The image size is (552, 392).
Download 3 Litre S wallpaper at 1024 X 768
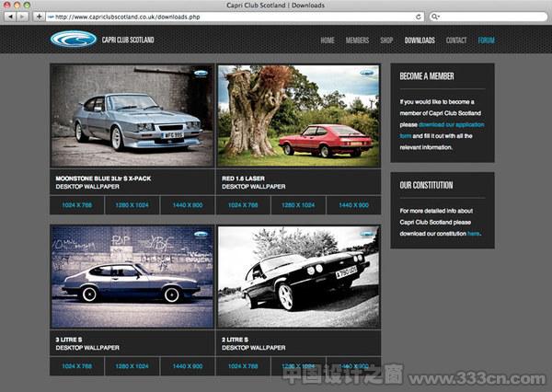pos(76,366)
